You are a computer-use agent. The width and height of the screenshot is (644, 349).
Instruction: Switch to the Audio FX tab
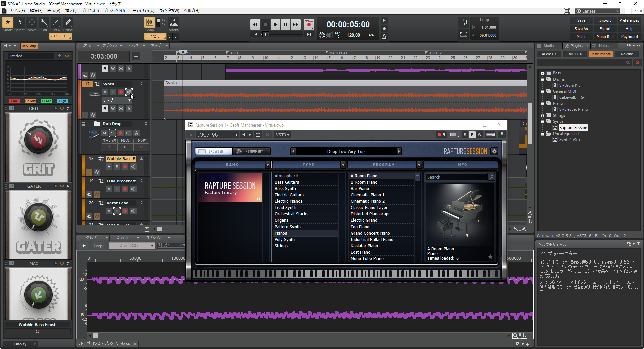click(x=549, y=54)
